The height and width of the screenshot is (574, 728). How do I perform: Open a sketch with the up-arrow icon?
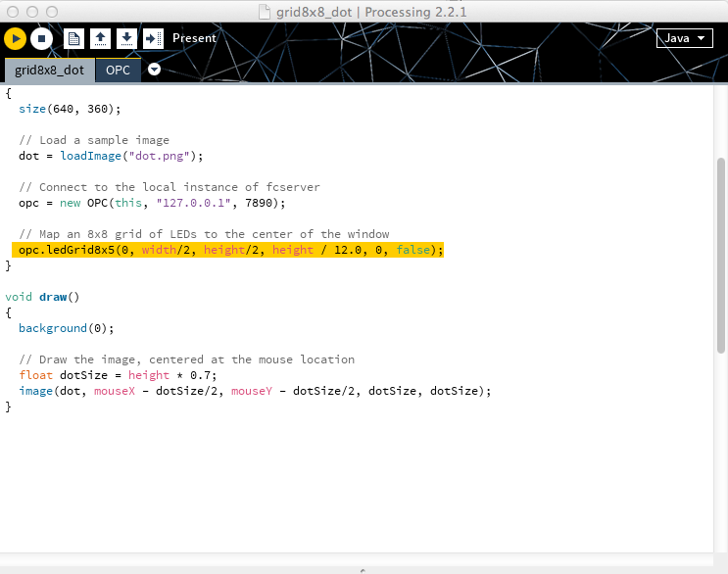[100, 38]
